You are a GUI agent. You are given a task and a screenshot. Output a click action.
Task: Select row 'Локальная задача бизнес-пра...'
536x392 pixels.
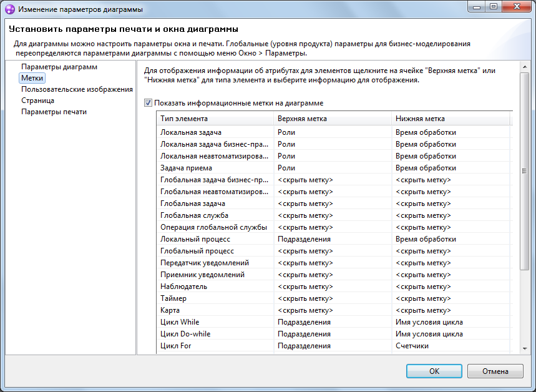point(333,144)
